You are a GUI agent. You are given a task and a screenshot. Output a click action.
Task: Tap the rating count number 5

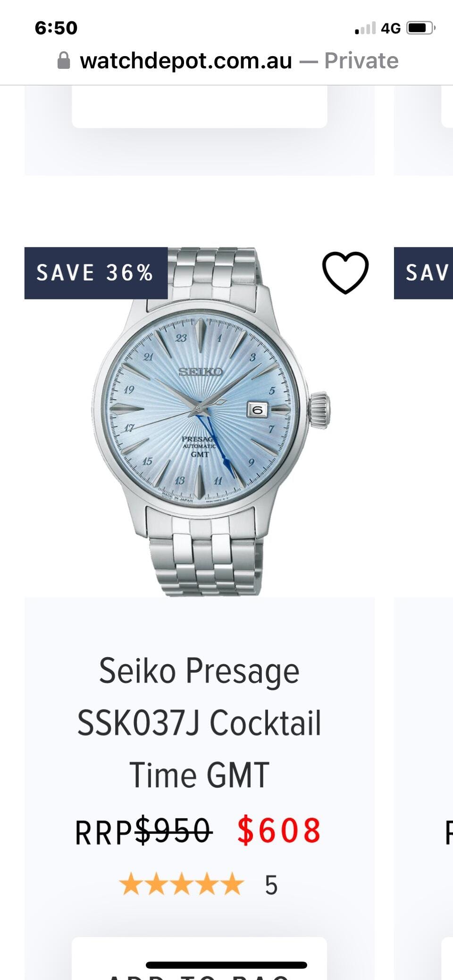pyautogui.click(x=271, y=885)
